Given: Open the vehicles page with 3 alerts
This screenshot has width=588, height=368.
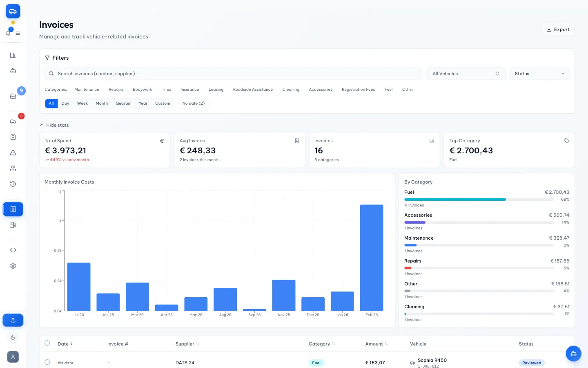Looking at the screenshot, I should point(13,121).
